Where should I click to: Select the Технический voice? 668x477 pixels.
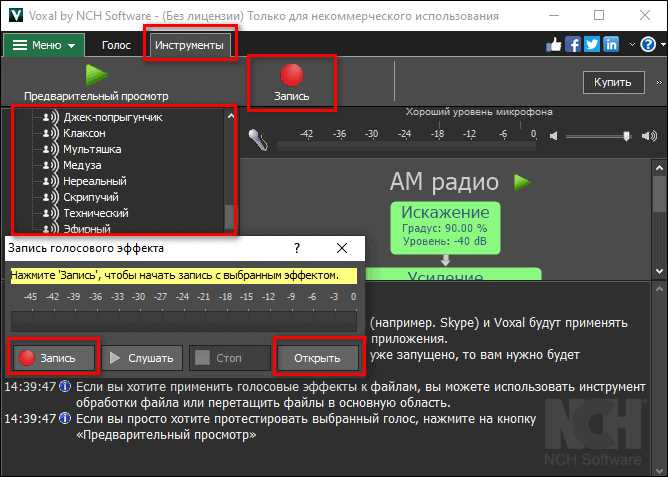[x=96, y=213]
